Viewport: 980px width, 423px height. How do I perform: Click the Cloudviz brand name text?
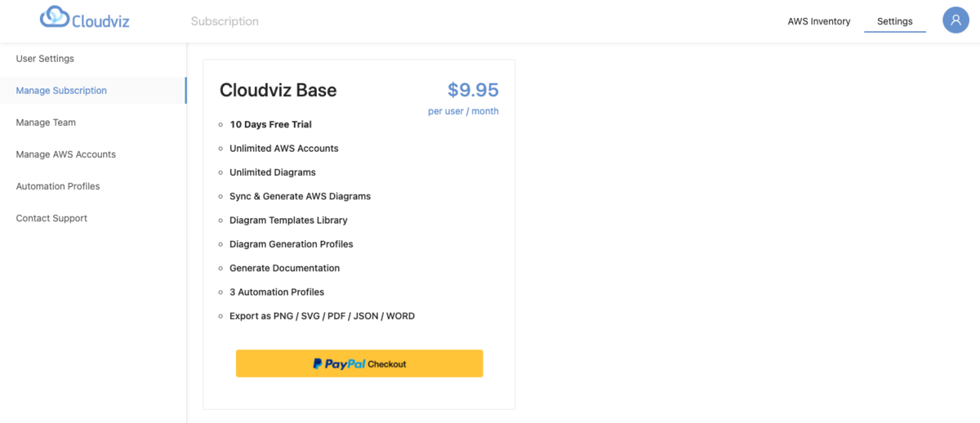pos(102,21)
